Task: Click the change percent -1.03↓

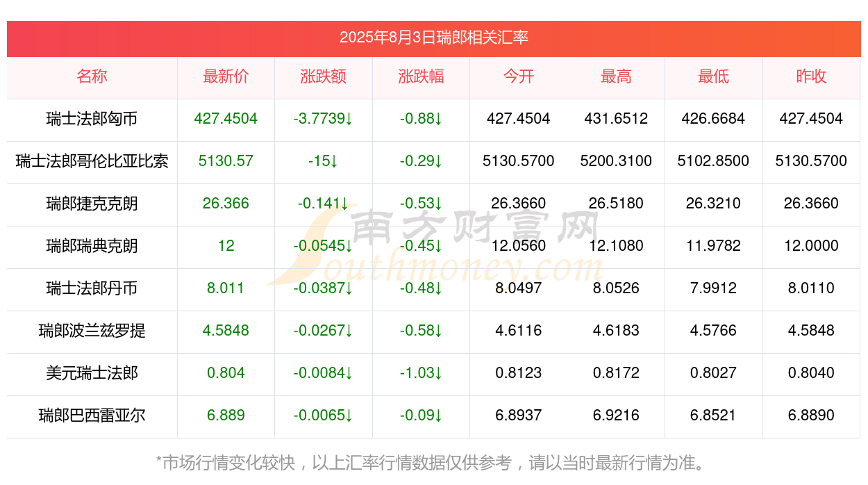Action: pos(421,373)
